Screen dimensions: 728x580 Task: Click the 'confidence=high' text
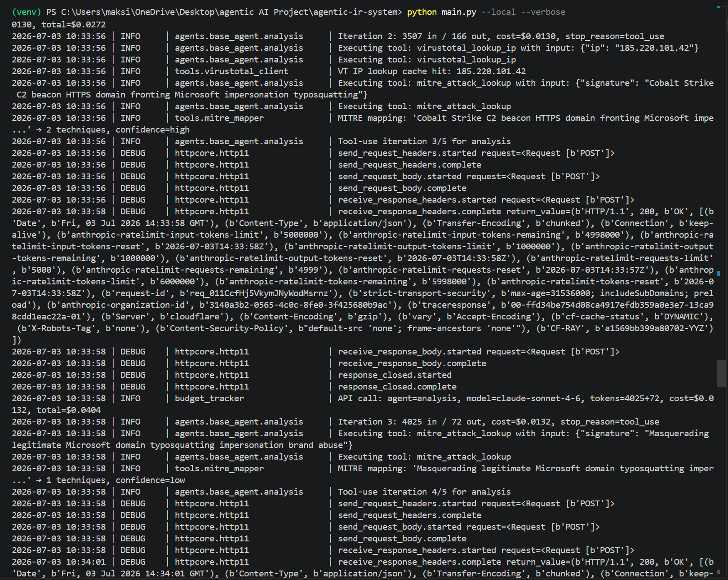[153, 130]
